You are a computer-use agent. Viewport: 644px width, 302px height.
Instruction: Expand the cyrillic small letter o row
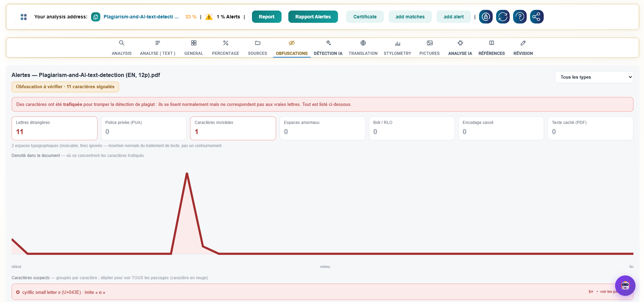[x=322, y=292]
